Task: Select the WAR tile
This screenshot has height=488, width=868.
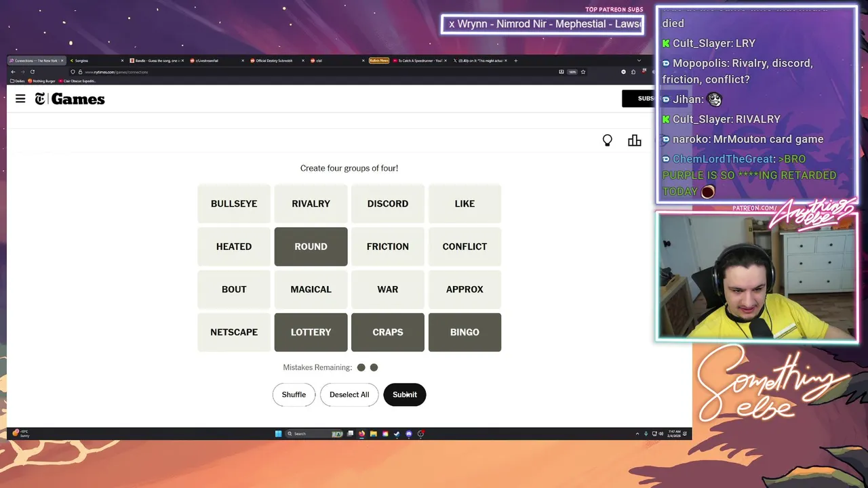Action: [x=388, y=289]
